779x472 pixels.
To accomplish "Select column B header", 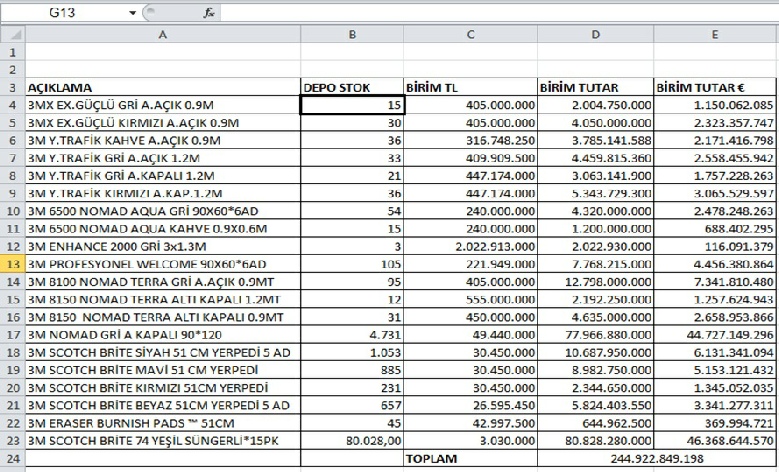I will point(352,35).
